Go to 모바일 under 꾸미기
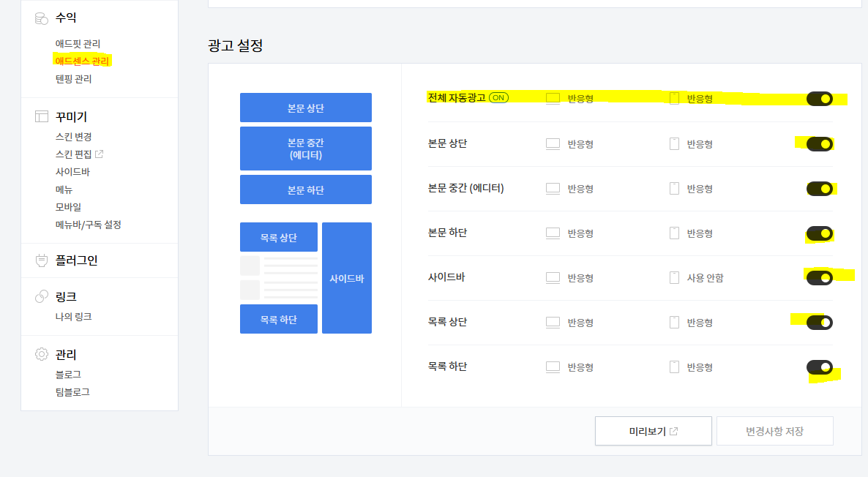 coord(68,207)
